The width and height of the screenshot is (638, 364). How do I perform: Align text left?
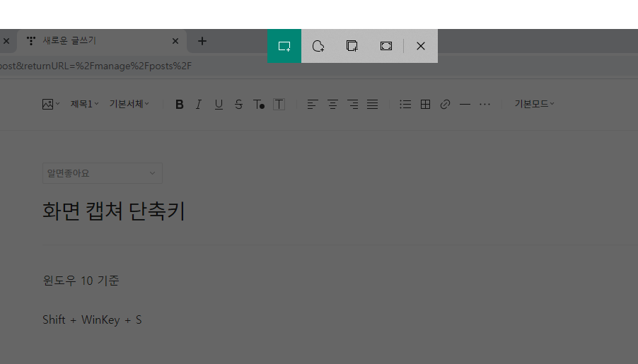tap(313, 105)
